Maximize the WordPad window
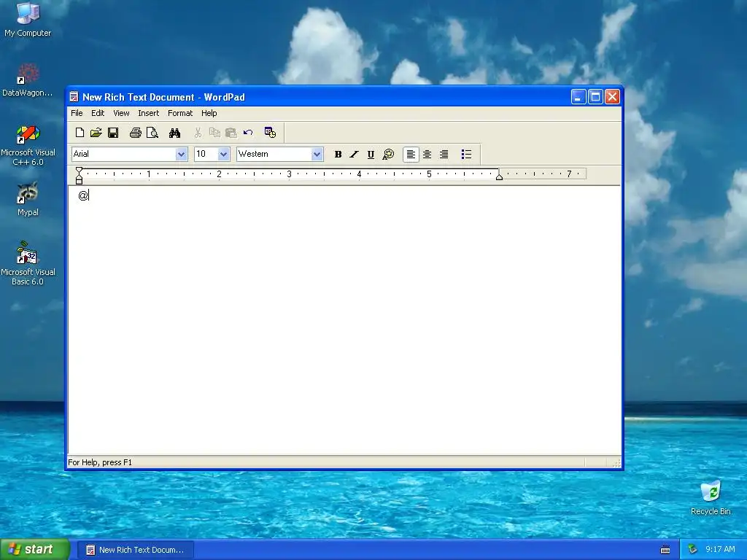 tap(595, 97)
